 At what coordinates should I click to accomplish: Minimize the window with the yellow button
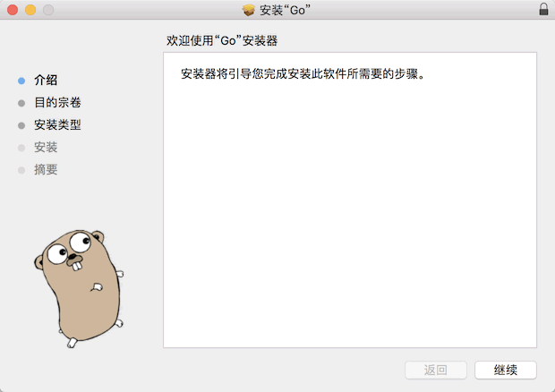pyautogui.click(x=30, y=10)
